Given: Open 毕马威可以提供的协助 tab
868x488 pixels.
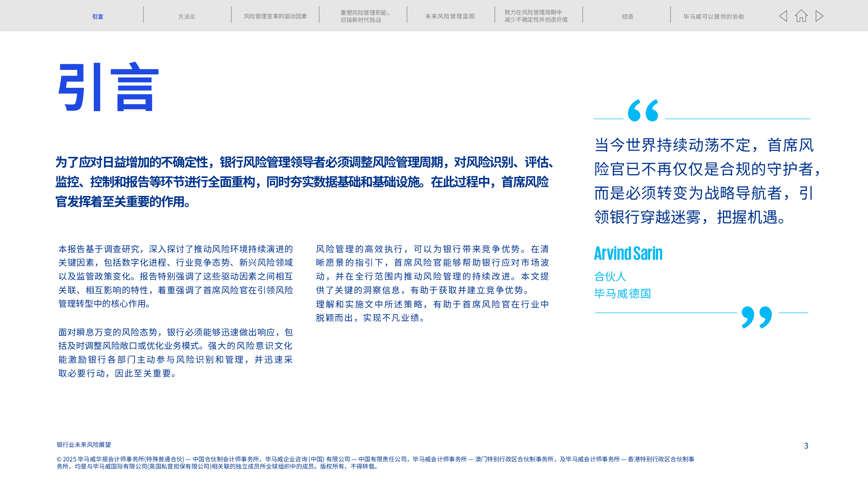Looking at the screenshot, I should point(714,16).
